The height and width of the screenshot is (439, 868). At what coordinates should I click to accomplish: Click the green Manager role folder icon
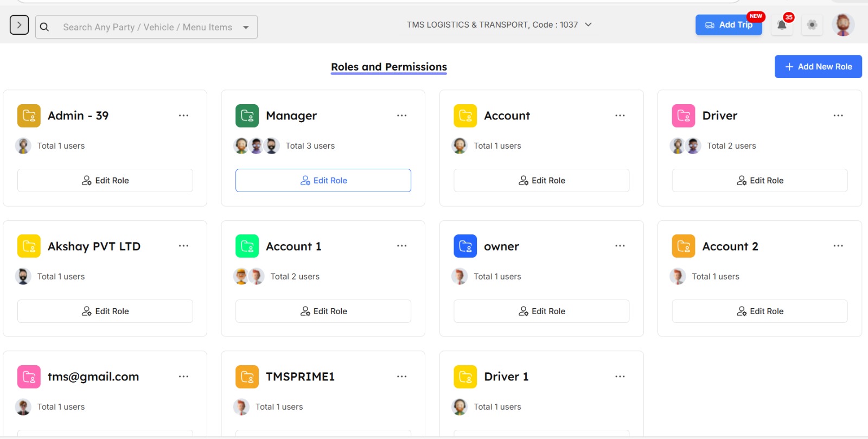click(x=247, y=116)
